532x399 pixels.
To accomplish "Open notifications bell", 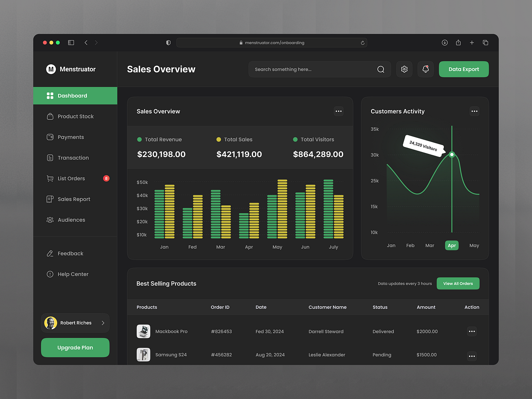I will (x=426, y=69).
